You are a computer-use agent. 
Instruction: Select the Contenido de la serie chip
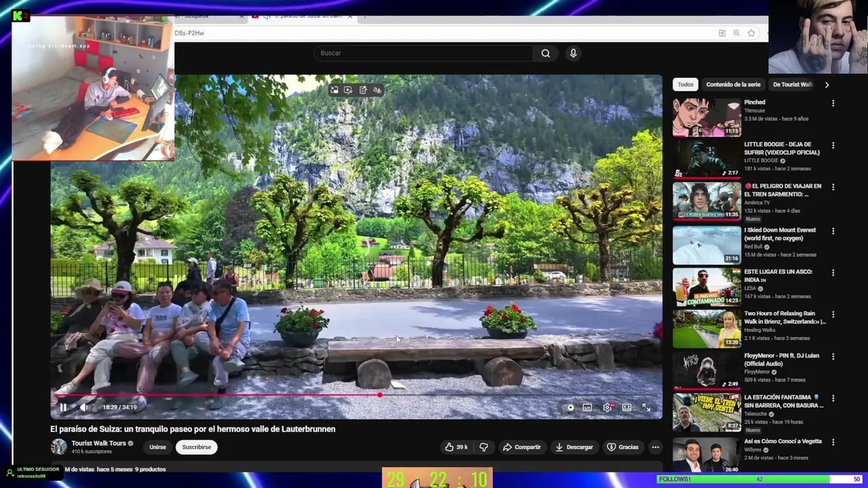click(733, 85)
